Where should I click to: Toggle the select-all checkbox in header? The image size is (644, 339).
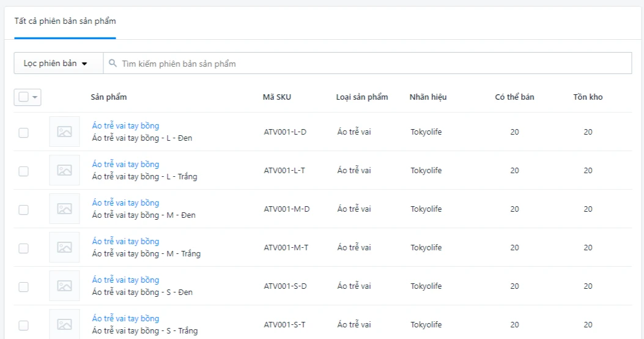23,97
